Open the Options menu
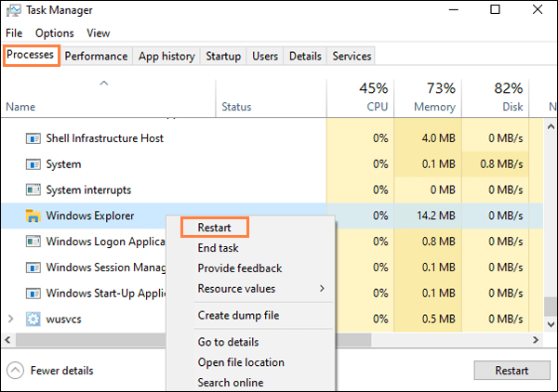Viewport: 558px width, 392px height. [55, 33]
